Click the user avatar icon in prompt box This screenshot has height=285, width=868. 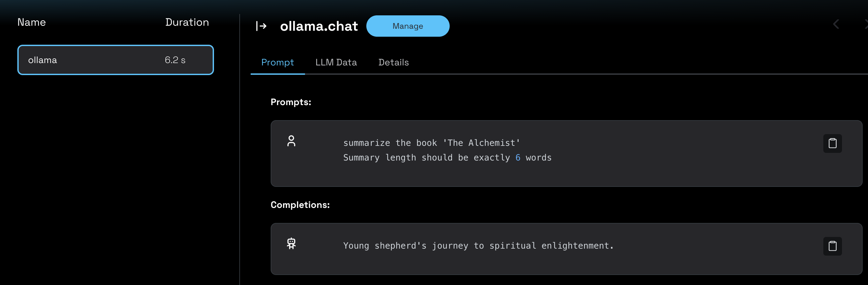tap(291, 141)
